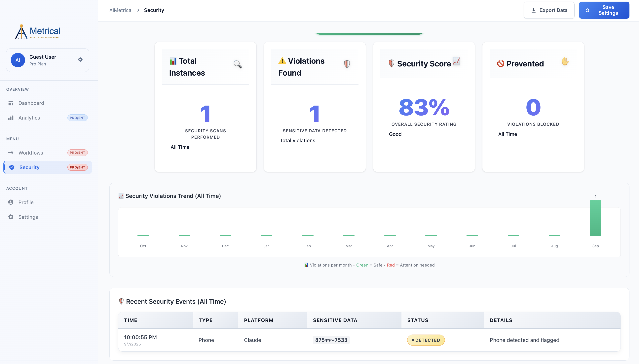Click the DETECTED status badge in events table
This screenshot has height=364, width=639.
pyautogui.click(x=426, y=340)
